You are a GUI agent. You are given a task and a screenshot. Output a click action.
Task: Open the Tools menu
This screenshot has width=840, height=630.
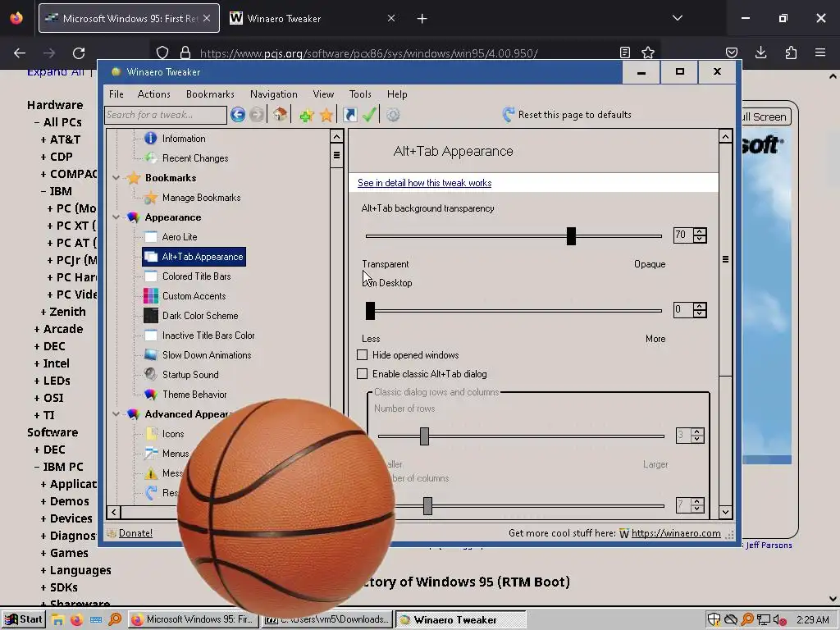[x=360, y=94]
